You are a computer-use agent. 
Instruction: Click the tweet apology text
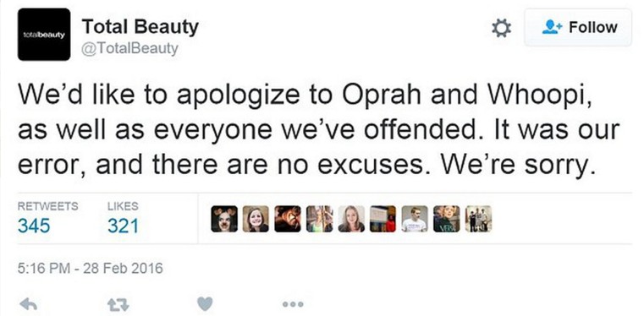318,130
